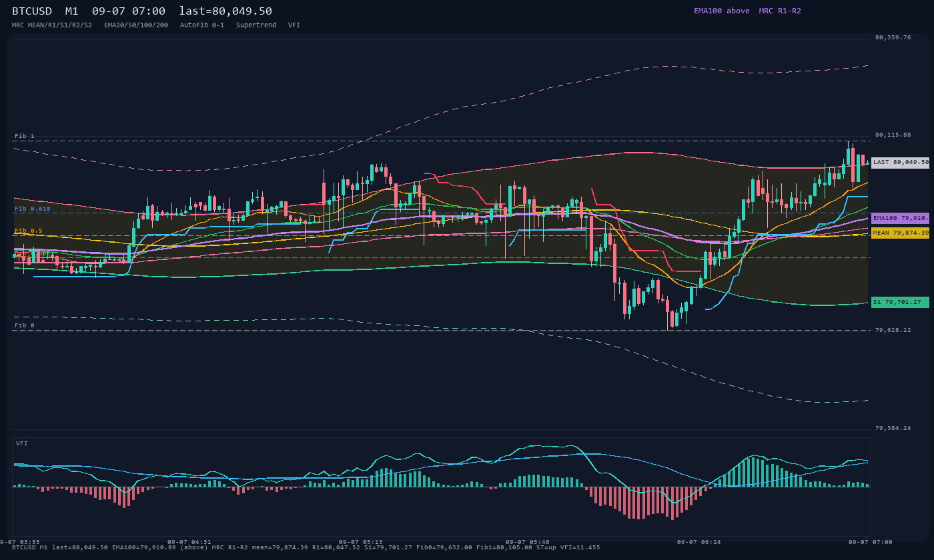The height and width of the screenshot is (560, 934).
Task: Click the 09-07 05:13 time axis label
Action: (x=361, y=542)
